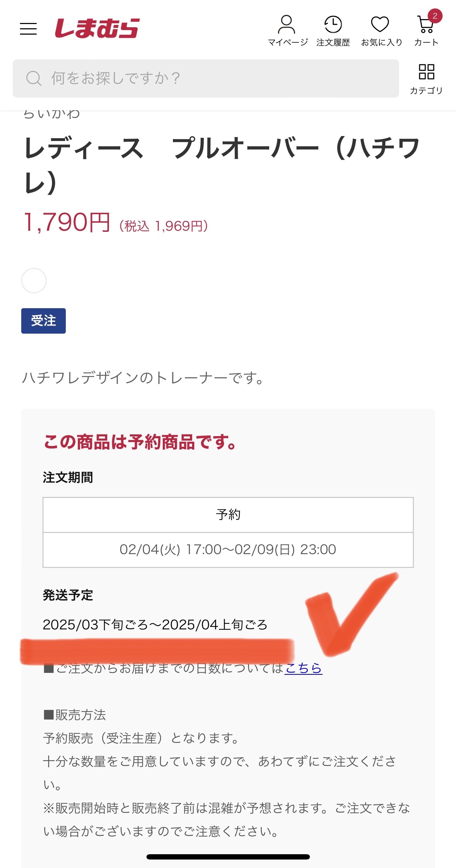The width and height of the screenshot is (456, 868).
Task: Tap the 予約 header cell
Action: [x=228, y=515]
